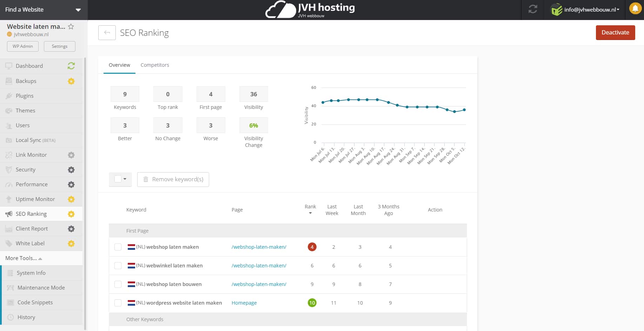Click the Backups yellow star badge

point(71,81)
